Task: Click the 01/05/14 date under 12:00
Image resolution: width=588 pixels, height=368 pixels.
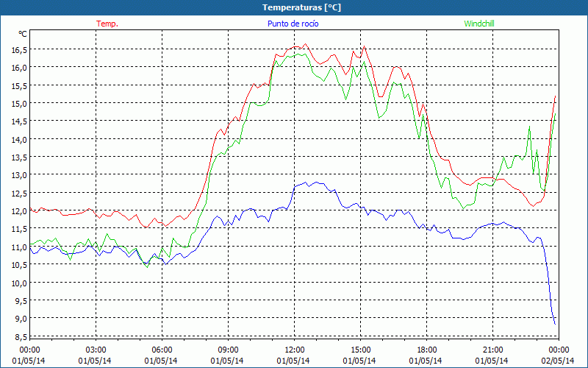Action: click(293, 361)
